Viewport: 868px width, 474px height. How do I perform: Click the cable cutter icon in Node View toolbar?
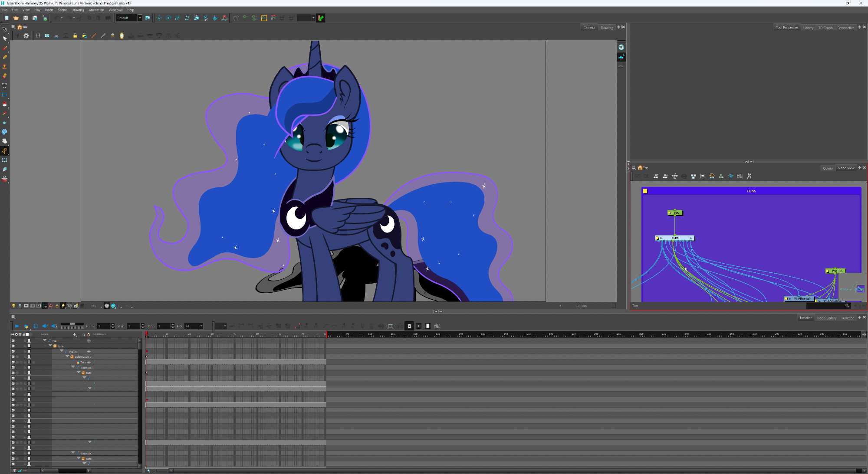point(749,176)
